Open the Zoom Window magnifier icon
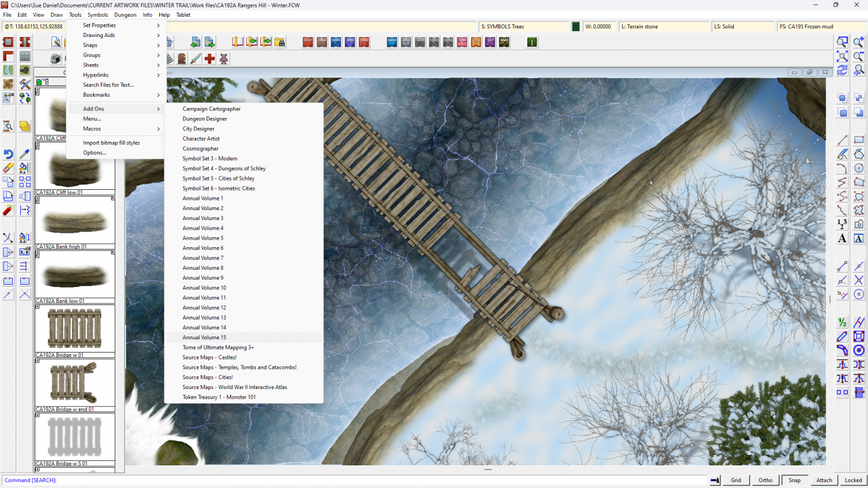Screen dimensions: 868x488 coord(843,42)
